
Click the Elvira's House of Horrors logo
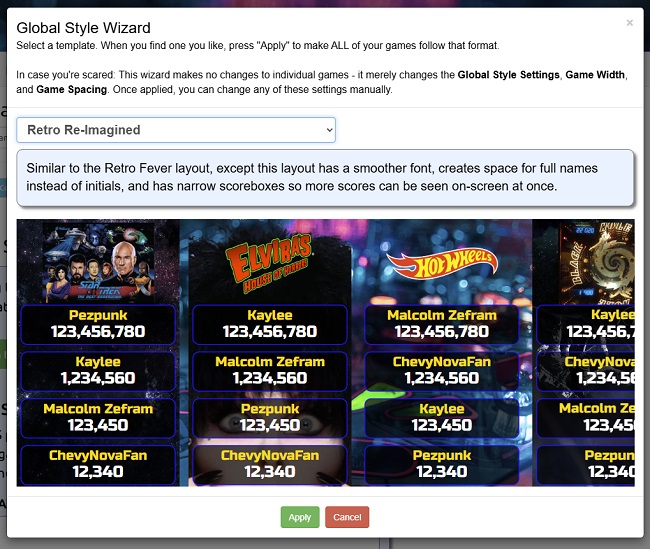point(269,263)
